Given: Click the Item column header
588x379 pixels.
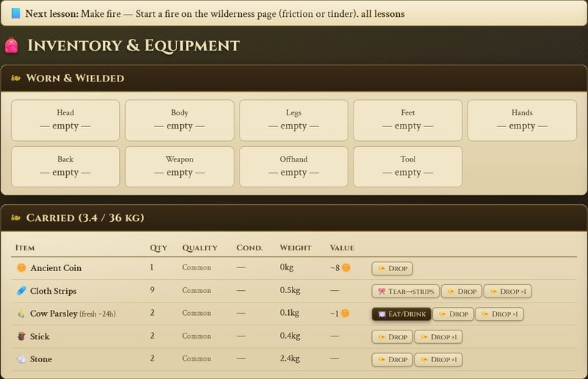Looking at the screenshot, I should (25, 248).
